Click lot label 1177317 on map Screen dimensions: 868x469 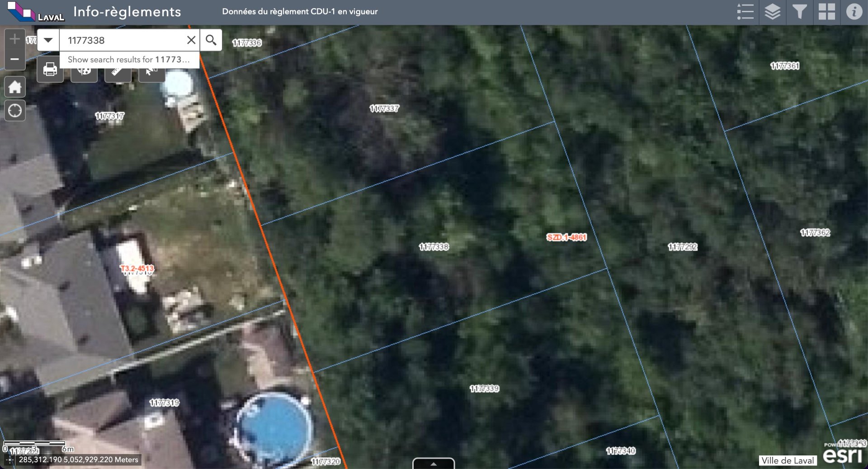click(x=109, y=116)
